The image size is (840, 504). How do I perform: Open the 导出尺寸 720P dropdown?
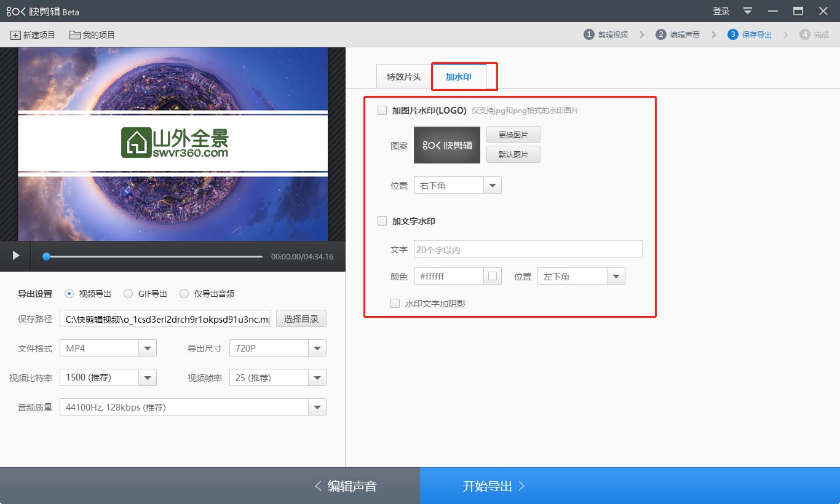pos(317,348)
